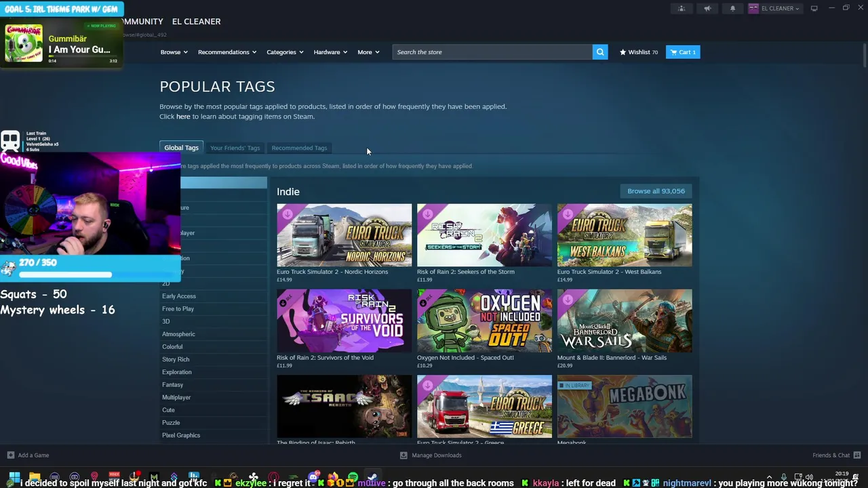This screenshot has width=868, height=488.
Task: Open the Steam notifications bell
Action: (732, 9)
